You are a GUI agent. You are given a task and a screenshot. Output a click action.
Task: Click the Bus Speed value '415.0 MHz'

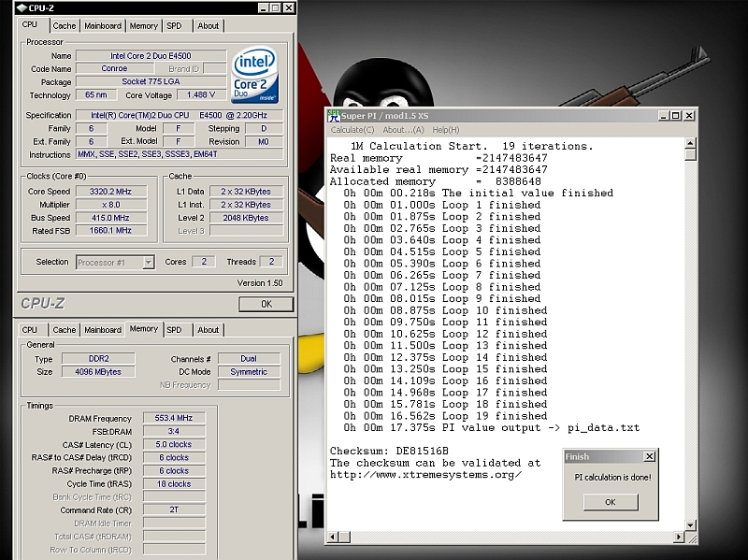pyautogui.click(x=110, y=218)
